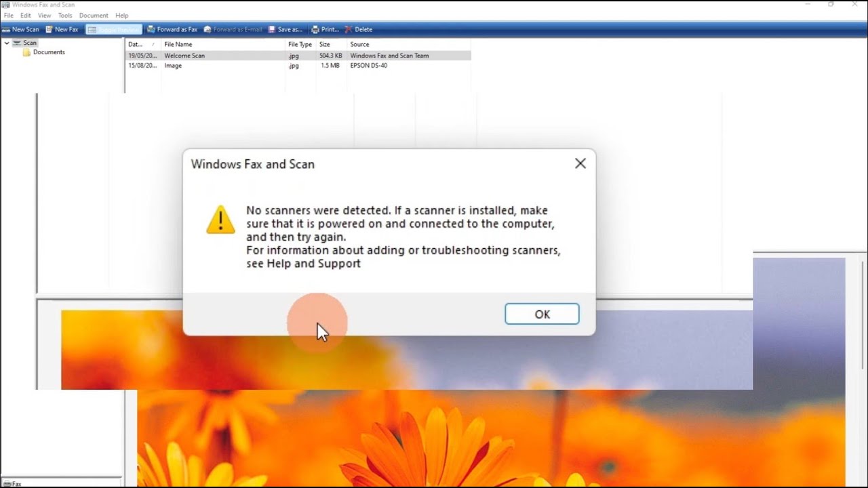Screen dimensions: 868x488
Task: Close the Windows Fax and Scan dialog
Action: pos(580,163)
